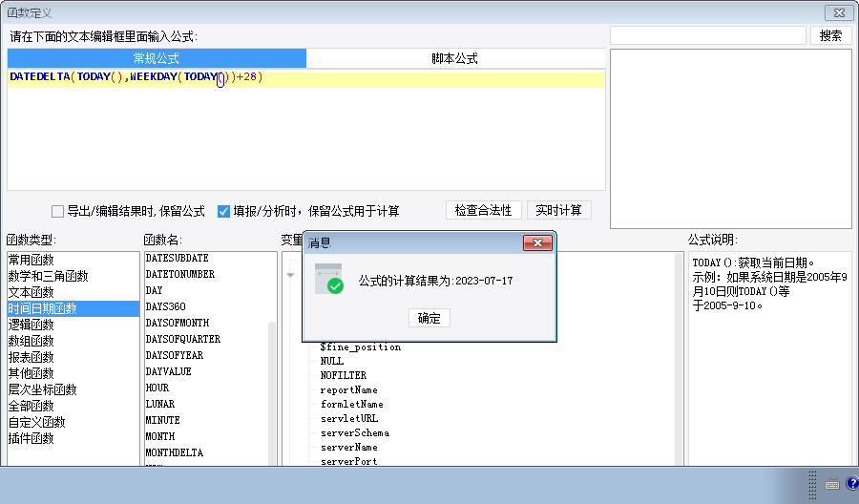Viewport: 859px width, 504px height.
Task: Choose MONTH function in the list
Action: 160,436
